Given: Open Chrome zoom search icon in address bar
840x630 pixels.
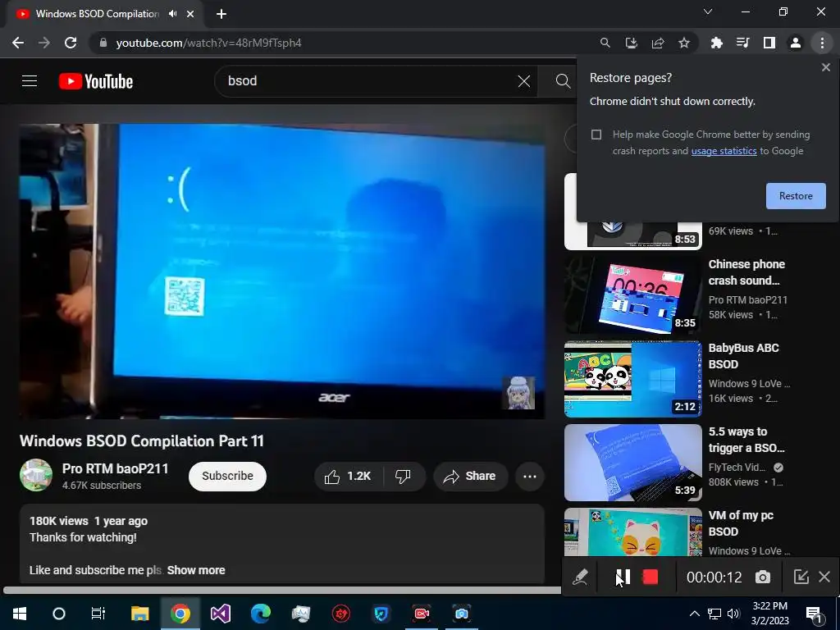Looking at the screenshot, I should [x=605, y=43].
